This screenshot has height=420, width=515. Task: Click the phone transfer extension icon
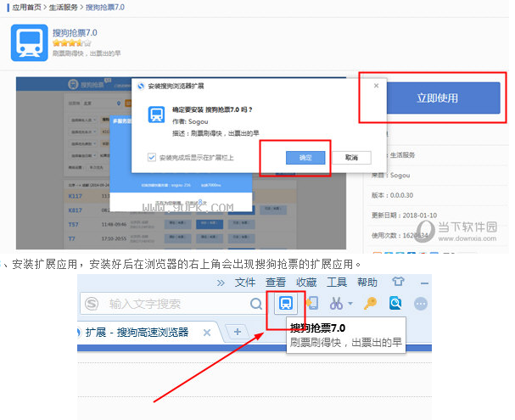[x=311, y=303]
